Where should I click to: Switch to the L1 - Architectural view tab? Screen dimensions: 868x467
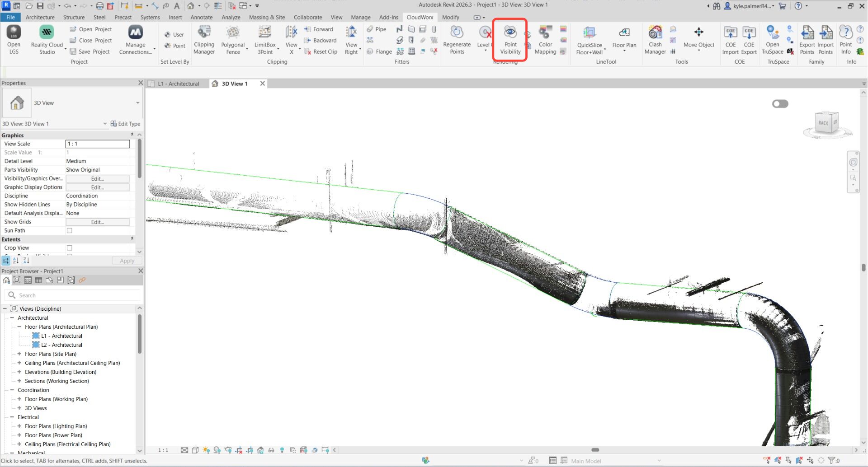coord(179,84)
